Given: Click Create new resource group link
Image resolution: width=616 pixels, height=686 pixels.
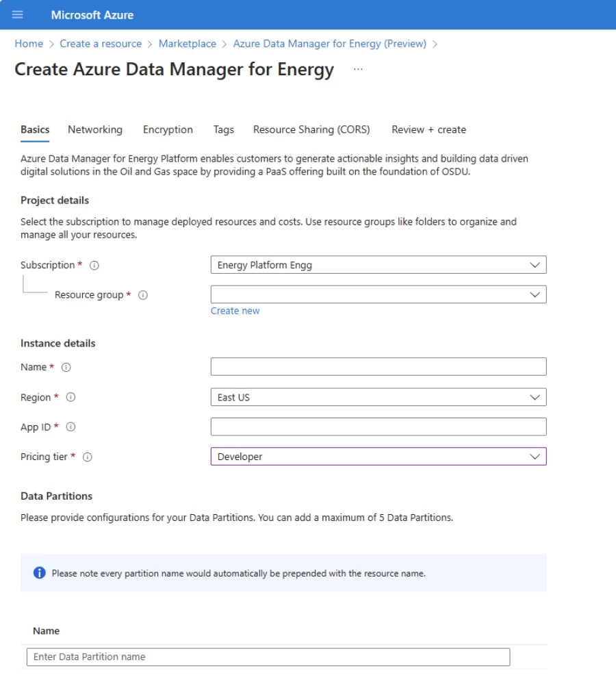Looking at the screenshot, I should click(x=235, y=311).
